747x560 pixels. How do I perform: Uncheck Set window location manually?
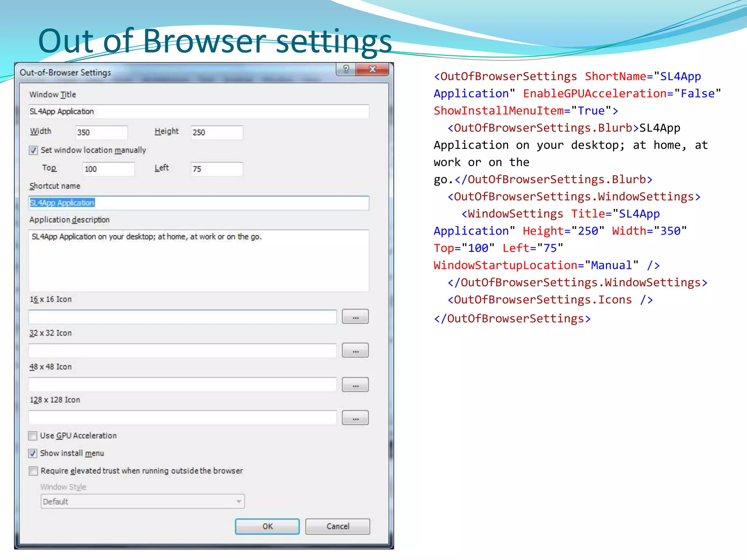34,150
